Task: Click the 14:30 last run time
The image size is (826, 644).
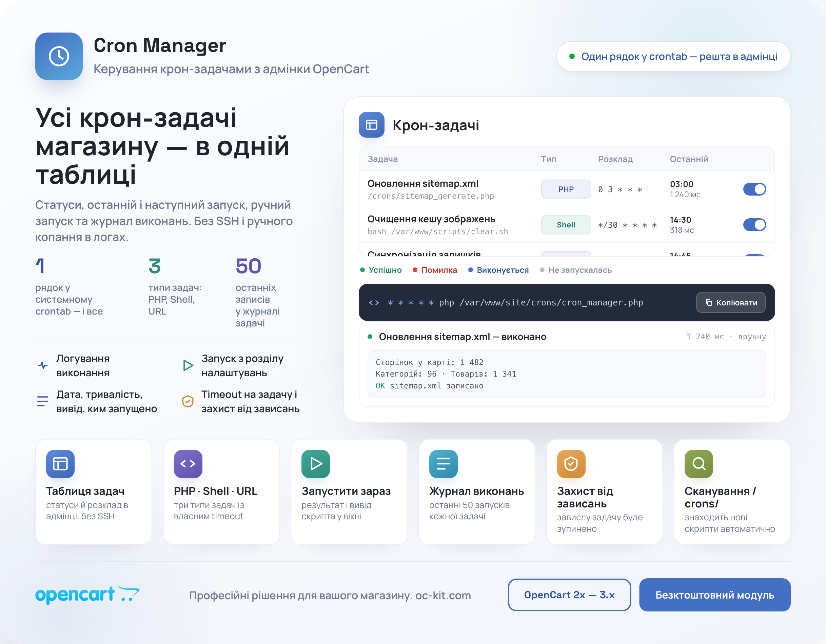Action: coord(681,220)
